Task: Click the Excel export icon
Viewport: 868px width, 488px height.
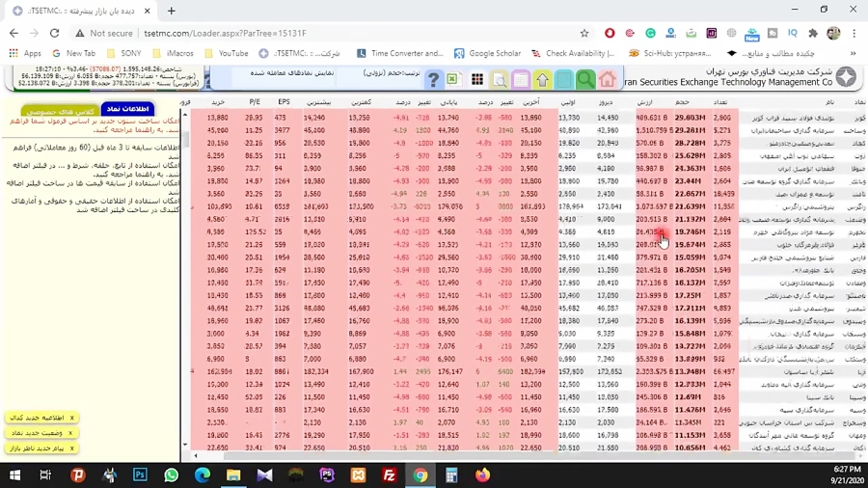Action: tap(452, 80)
